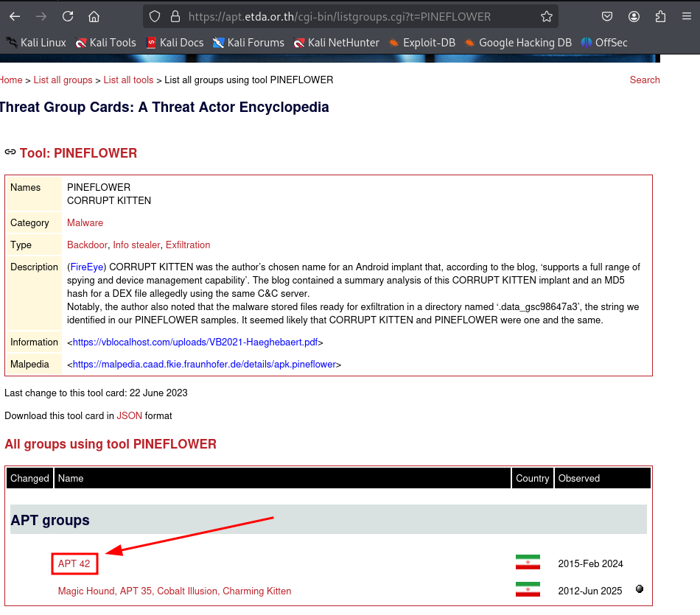The image size is (700, 615).
Task: Click the permalink chain icon beside Tool heading
Action: 10,152
